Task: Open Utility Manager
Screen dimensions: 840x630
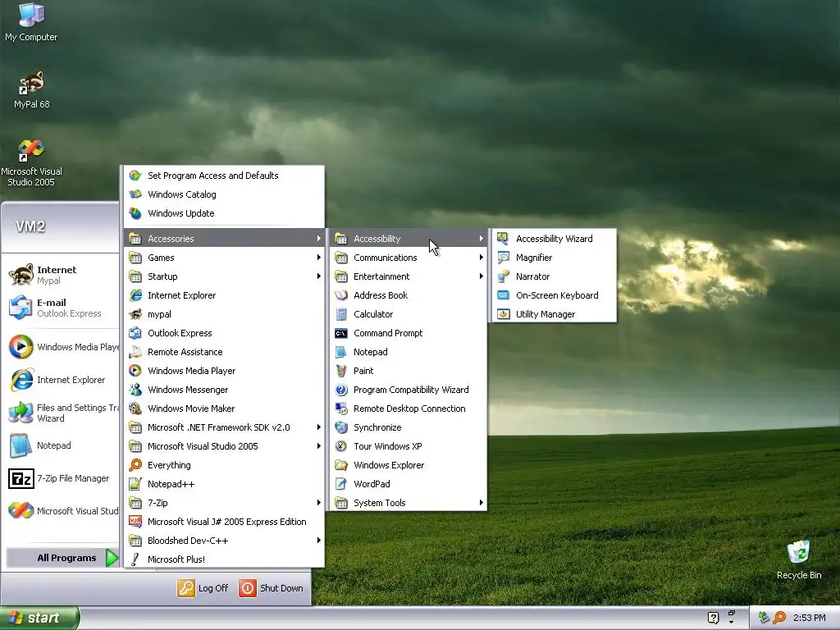Action: pyautogui.click(x=554, y=314)
